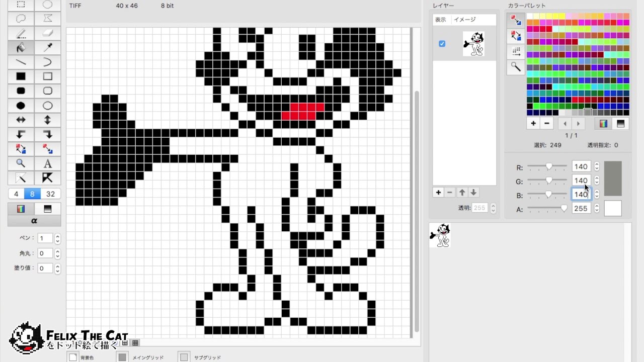Toggle the alpha (α) button

34,221
